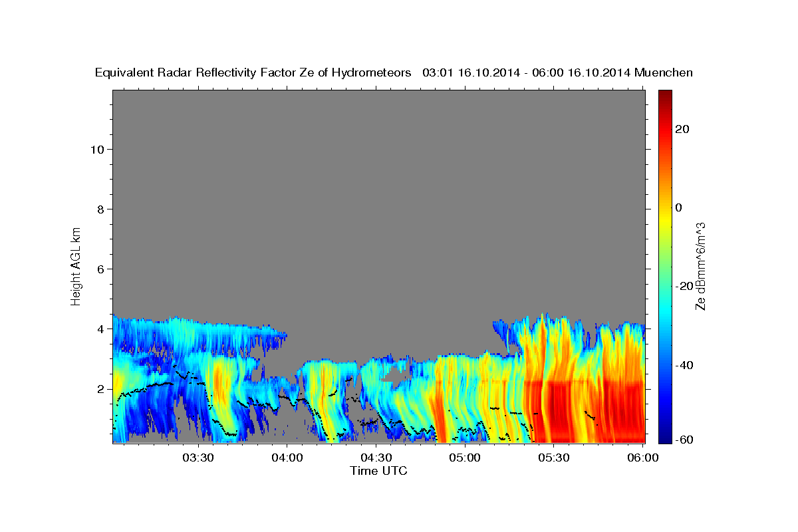
Task: Click the colorbar '20' tick label
Action: (682, 130)
